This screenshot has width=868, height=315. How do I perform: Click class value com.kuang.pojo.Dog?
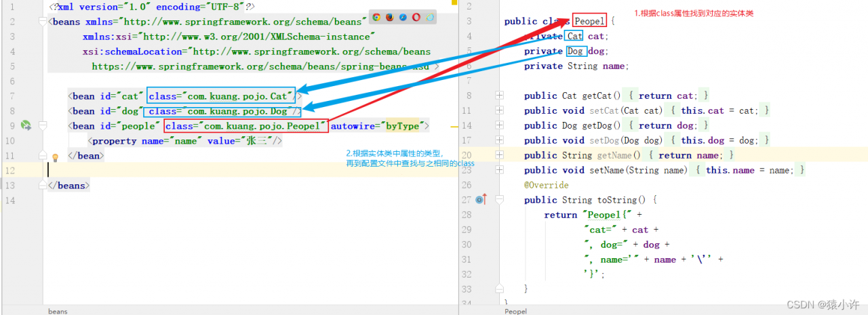click(237, 110)
